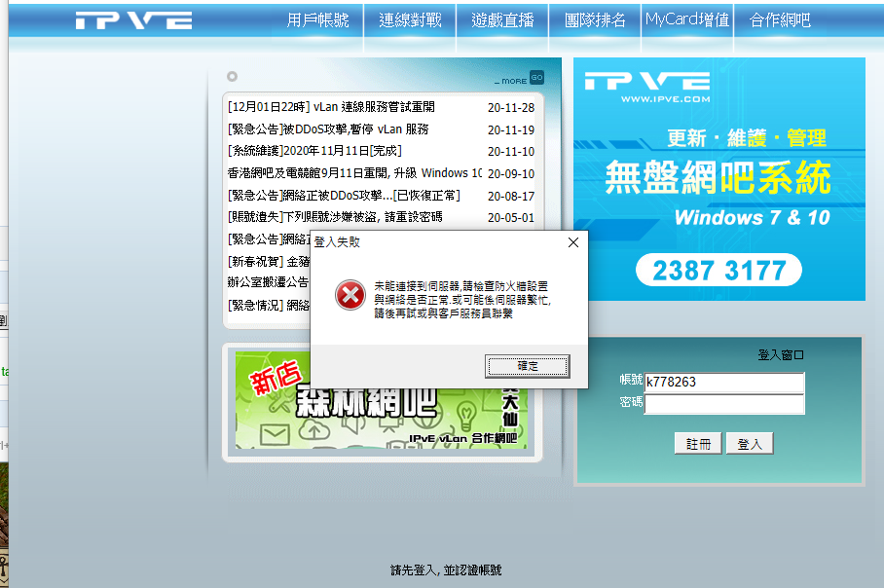
Task: Click the 註冊 register button
Action: pos(698,444)
